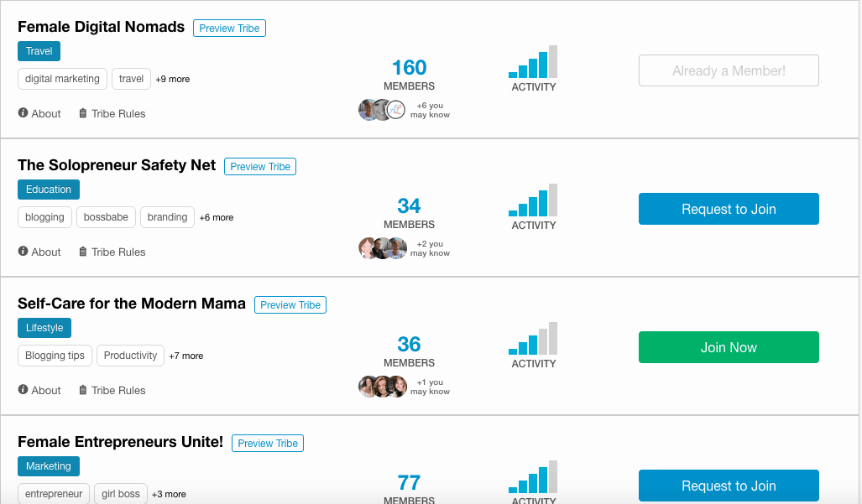Open Tribe Rules for Self-Care Modern Mama
The image size is (862, 504).
(x=112, y=390)
